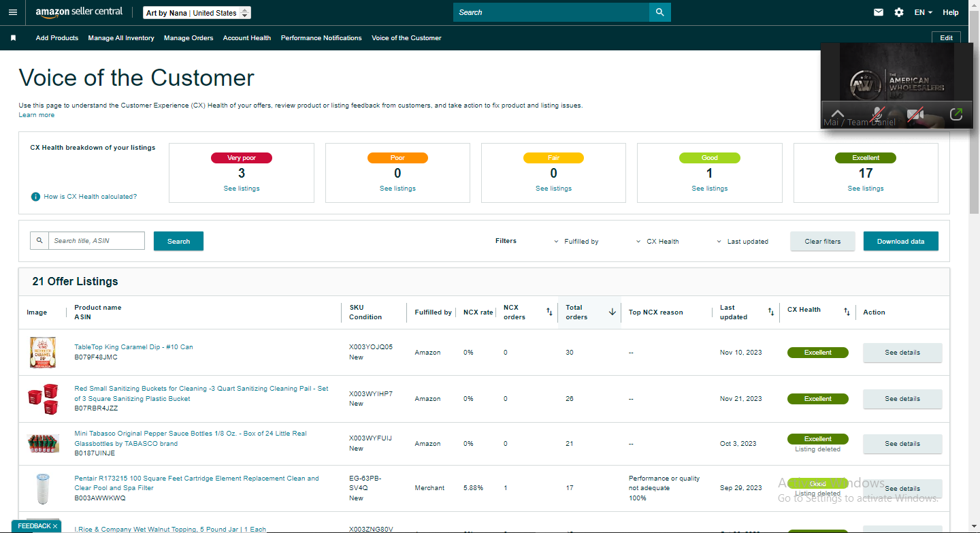Image resolution: width=980 pixels, height=533 pixels.
Task: Open the Help link in header
Action: point(951,12)
